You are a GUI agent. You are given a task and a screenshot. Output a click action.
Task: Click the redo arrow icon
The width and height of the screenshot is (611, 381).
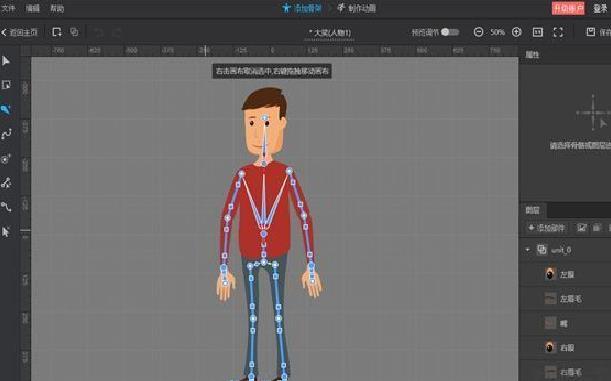click(x=117, y=33)
